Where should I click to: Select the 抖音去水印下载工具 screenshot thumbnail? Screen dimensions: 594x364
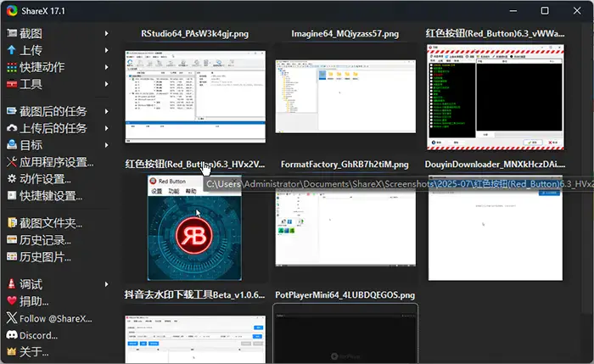[x=195, y=339]
